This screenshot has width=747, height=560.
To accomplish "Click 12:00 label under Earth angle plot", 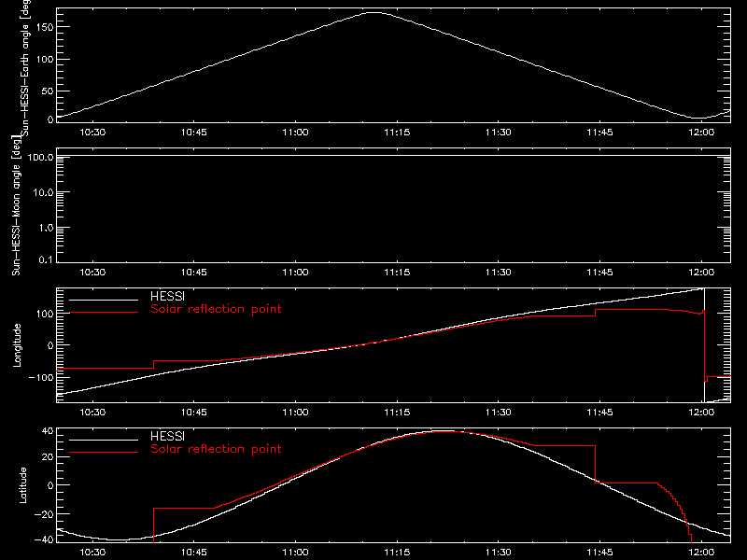I will tap(701, 132).
